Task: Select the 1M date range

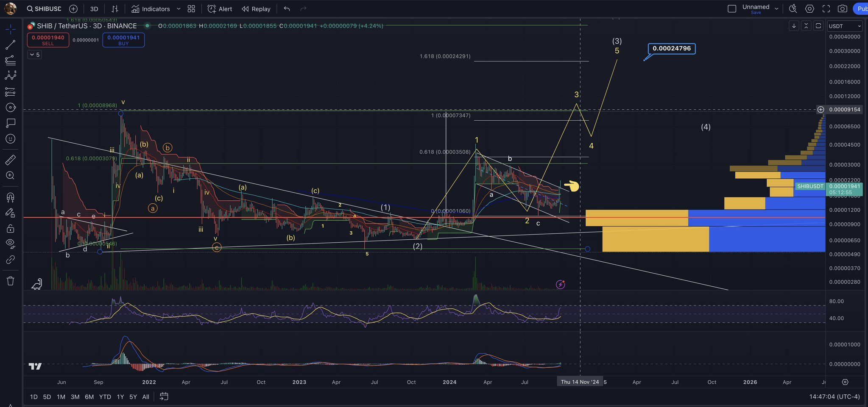Action: (61, 397)
